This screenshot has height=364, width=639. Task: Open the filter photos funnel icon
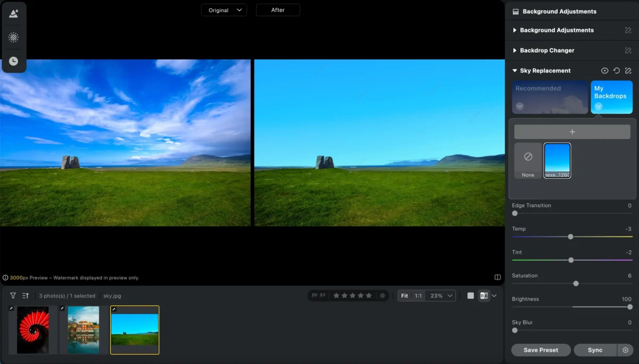pos(13,296)
